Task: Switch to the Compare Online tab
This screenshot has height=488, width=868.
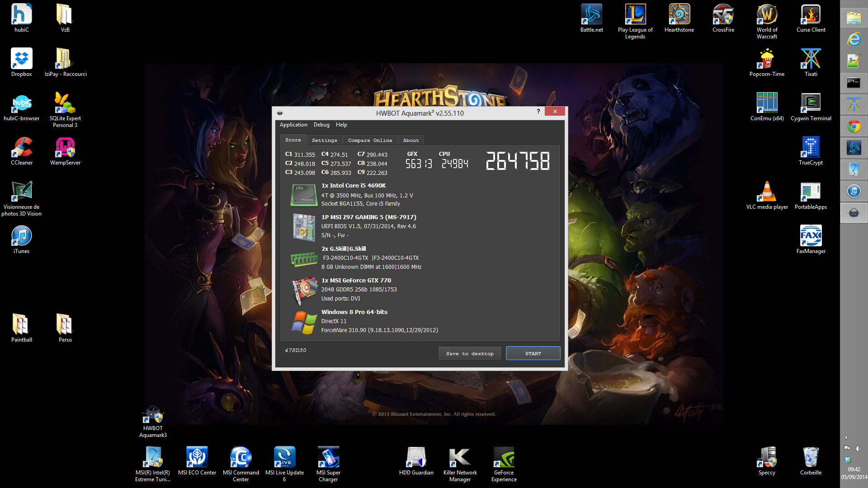Action: click(370, 140)
